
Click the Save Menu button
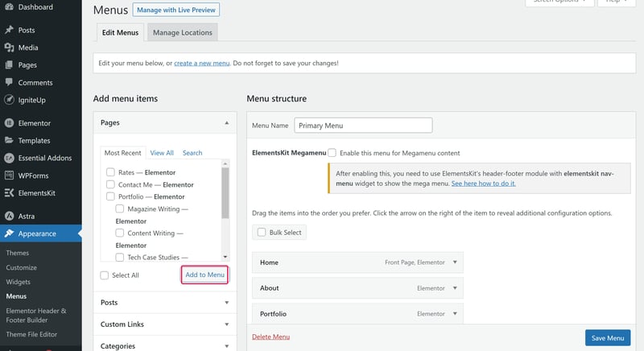click(x=608, y=338)
